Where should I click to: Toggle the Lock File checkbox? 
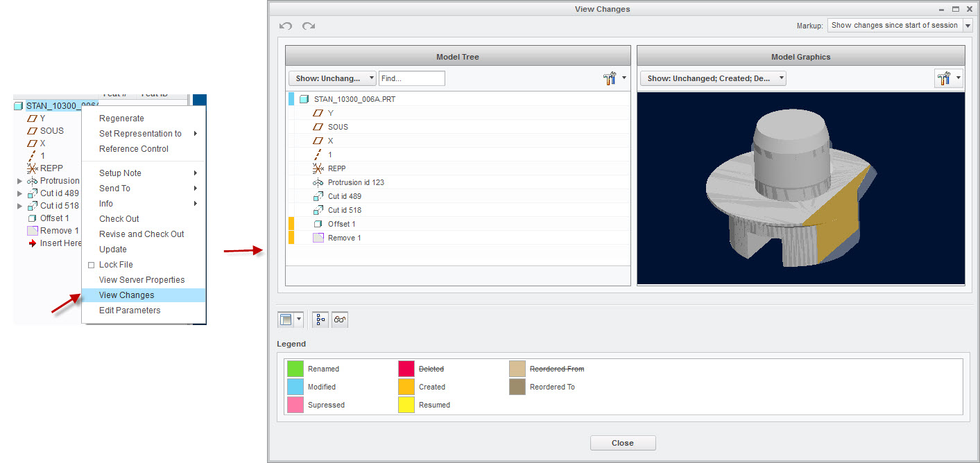point(91,265)
